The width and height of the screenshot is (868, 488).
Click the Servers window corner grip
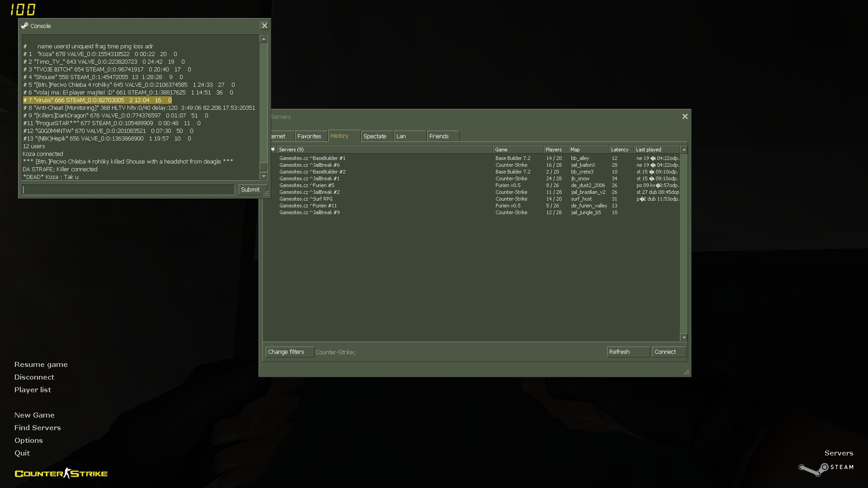coord(686,372)
